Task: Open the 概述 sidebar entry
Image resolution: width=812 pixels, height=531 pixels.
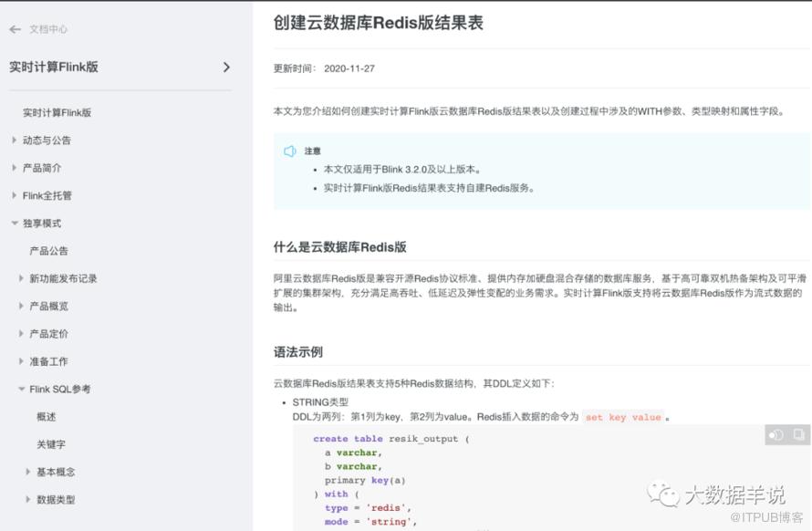Action: pyautogui.click(x=47, y=417)
